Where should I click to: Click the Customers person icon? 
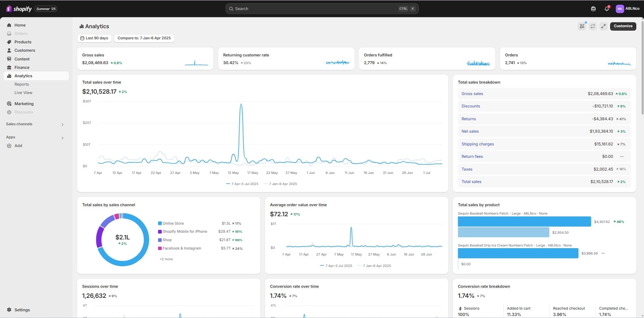[9, 50]
